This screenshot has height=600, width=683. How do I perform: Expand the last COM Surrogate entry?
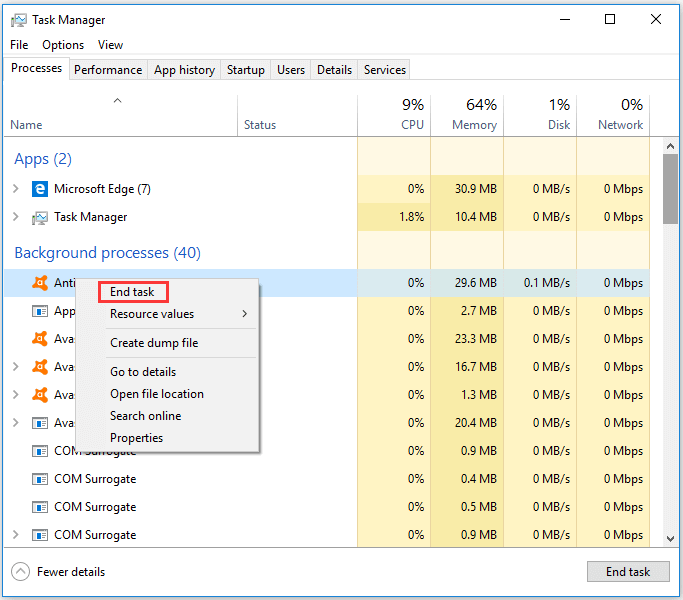[16, 535]
